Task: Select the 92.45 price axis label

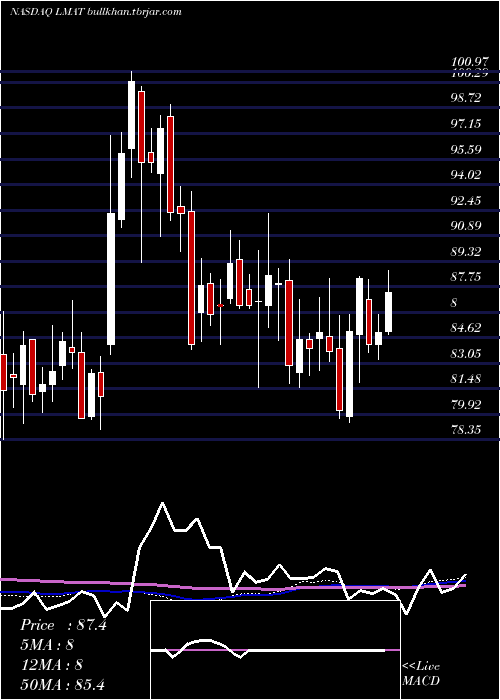Action: (466, 200)
